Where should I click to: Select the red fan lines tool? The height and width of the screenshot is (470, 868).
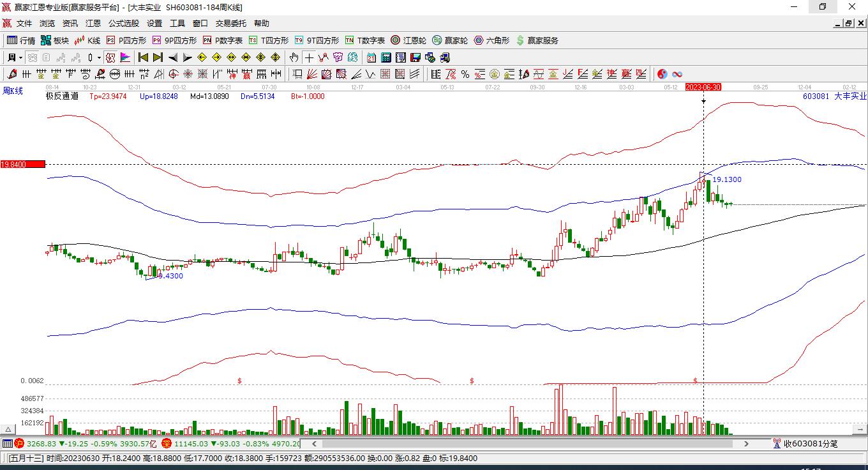pyautogui.click(x=312, y=74)
